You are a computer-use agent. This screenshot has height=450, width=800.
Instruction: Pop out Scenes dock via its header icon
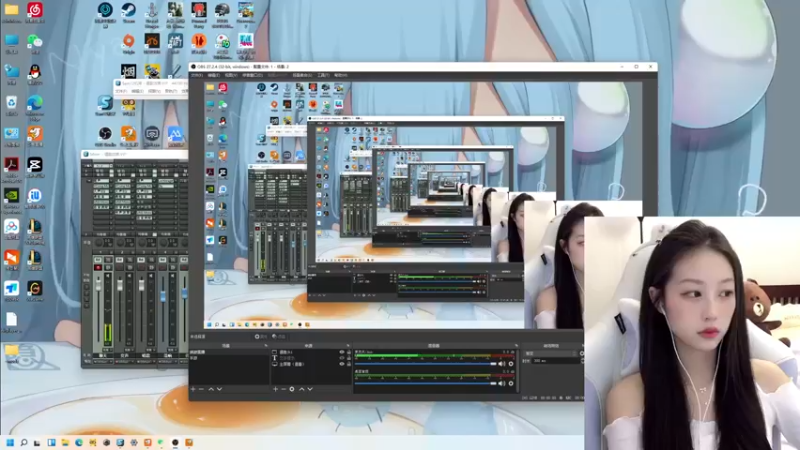click(x=265, y=345)
